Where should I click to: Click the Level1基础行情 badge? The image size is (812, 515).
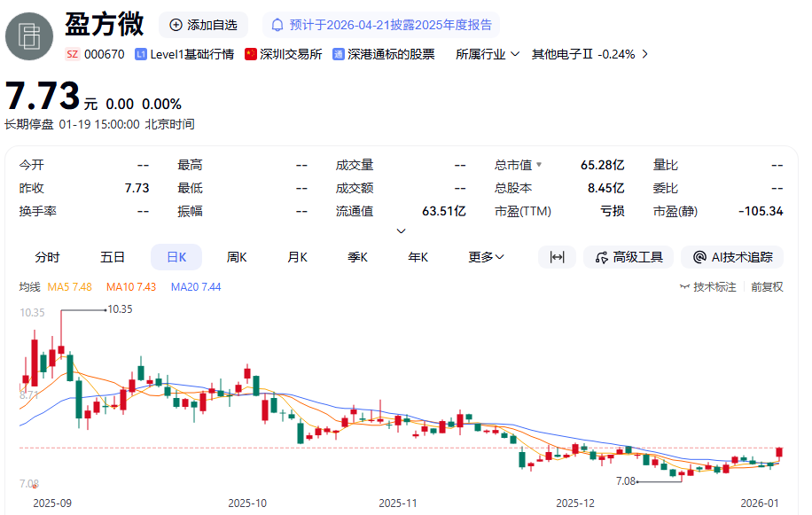[x=184, y=54]
